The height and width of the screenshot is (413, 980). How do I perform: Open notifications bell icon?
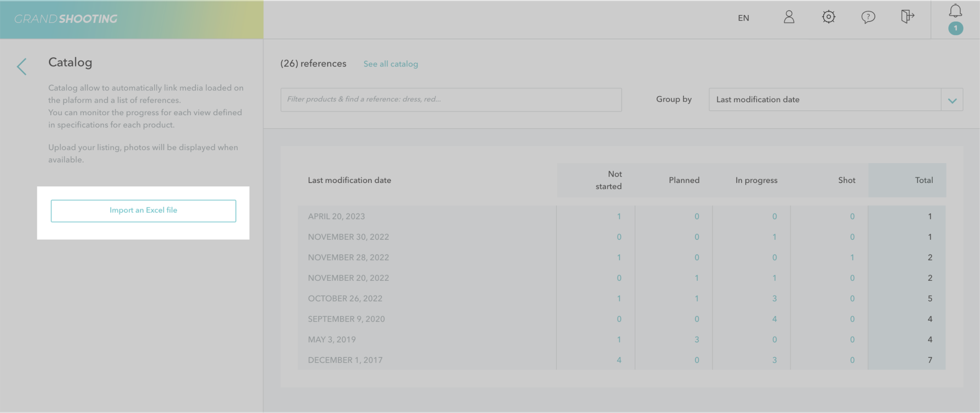click(955, 11)
